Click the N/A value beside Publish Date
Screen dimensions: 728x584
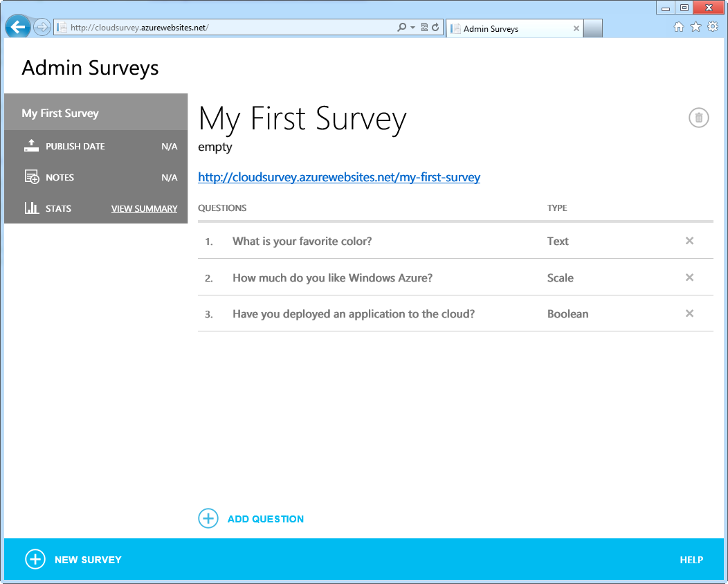pos(170,146)
